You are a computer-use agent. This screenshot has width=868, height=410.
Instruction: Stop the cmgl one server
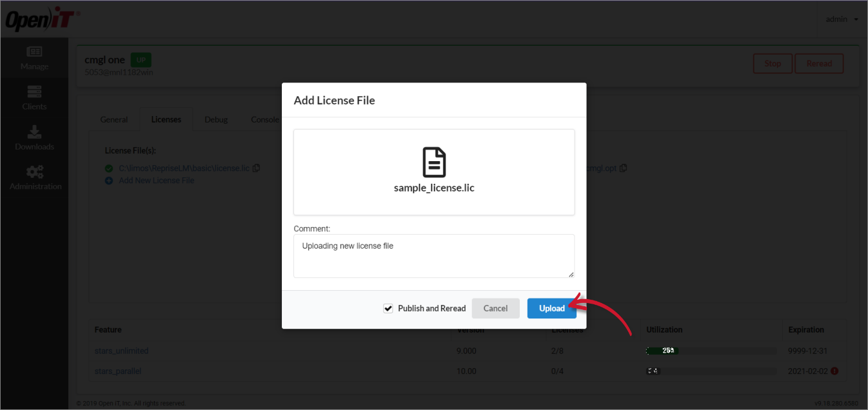click(x=773, y=64)
